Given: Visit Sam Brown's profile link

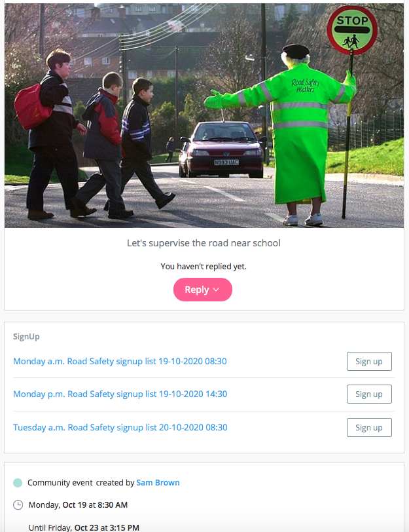Looking at the screenshot, I should pos(158,482).
